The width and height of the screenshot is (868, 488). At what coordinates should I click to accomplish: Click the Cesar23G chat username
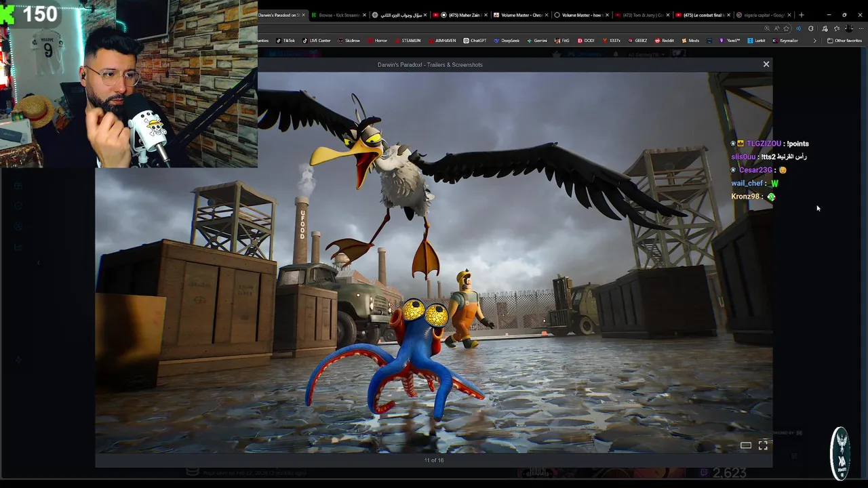coord(755,170)
